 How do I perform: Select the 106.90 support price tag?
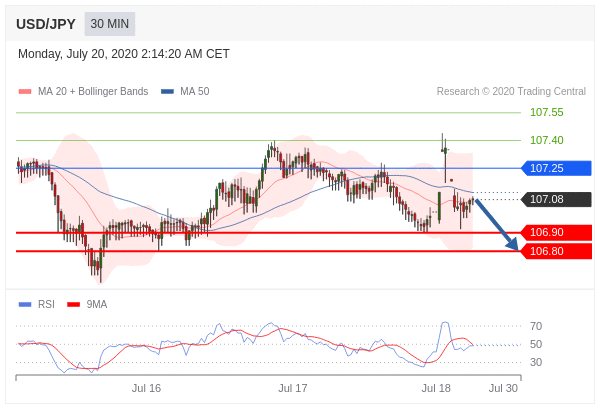click(556, 232)
